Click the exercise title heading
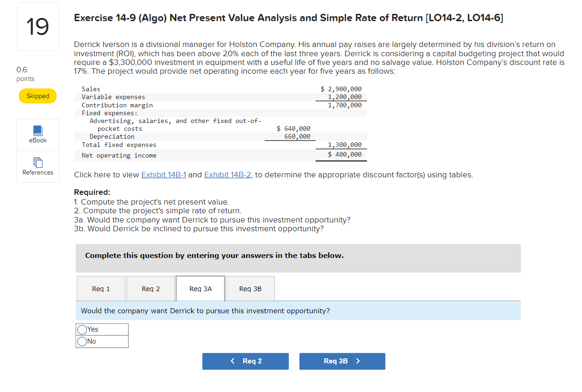Image resolution: width=582 pixels, height=392 pixels. (x=289, y=18)
